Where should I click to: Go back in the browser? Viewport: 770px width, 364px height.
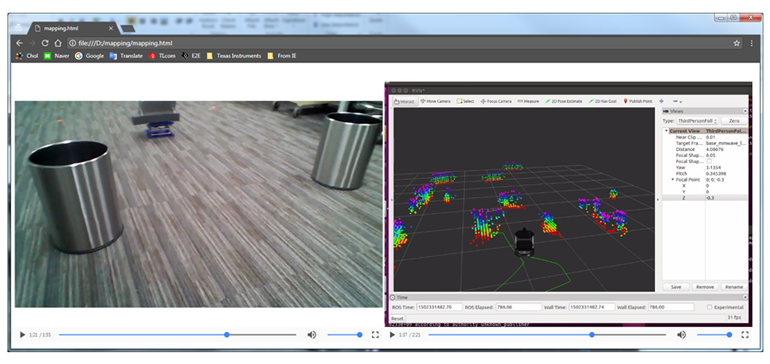point(19,43)
